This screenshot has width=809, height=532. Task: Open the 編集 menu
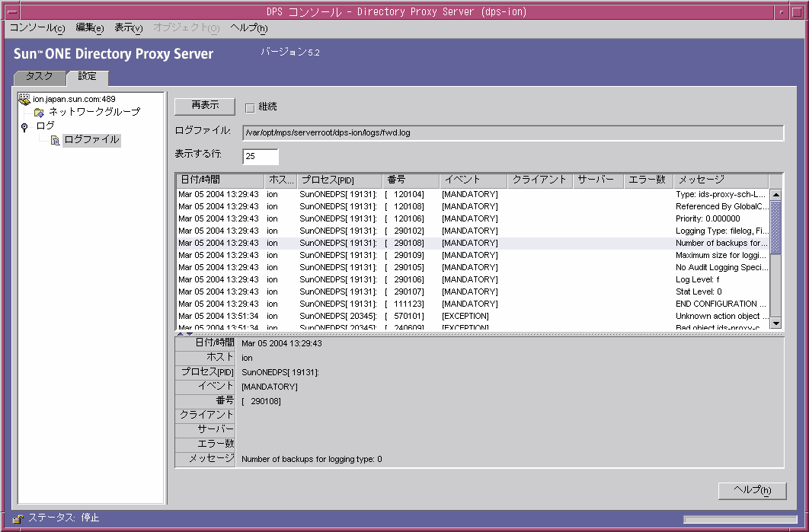[90, 28]
